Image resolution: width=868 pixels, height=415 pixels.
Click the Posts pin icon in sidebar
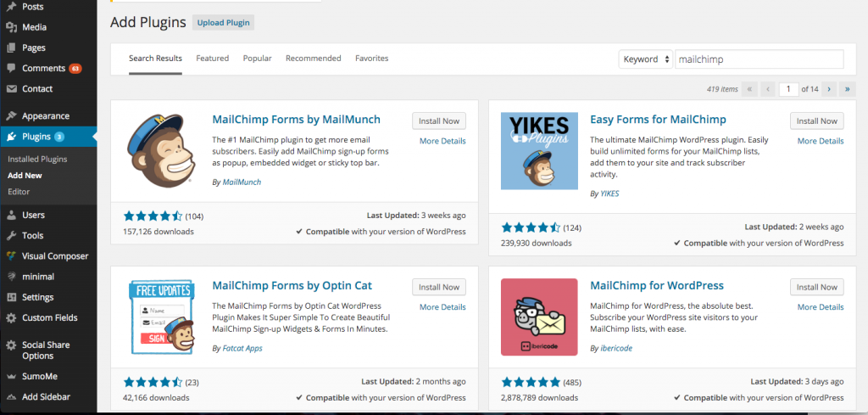tap(11, 7)
